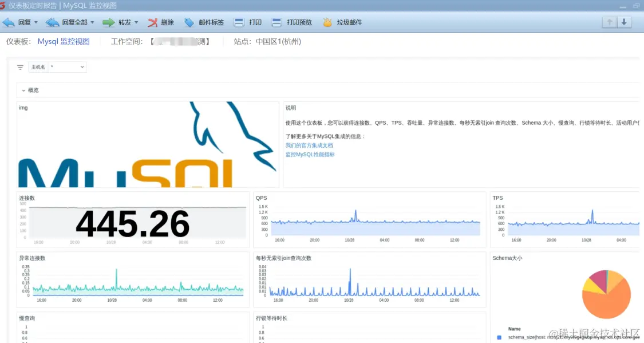Go to previous mail with up arrow
This screenshot has height=343, width=644.
(610, 22)
